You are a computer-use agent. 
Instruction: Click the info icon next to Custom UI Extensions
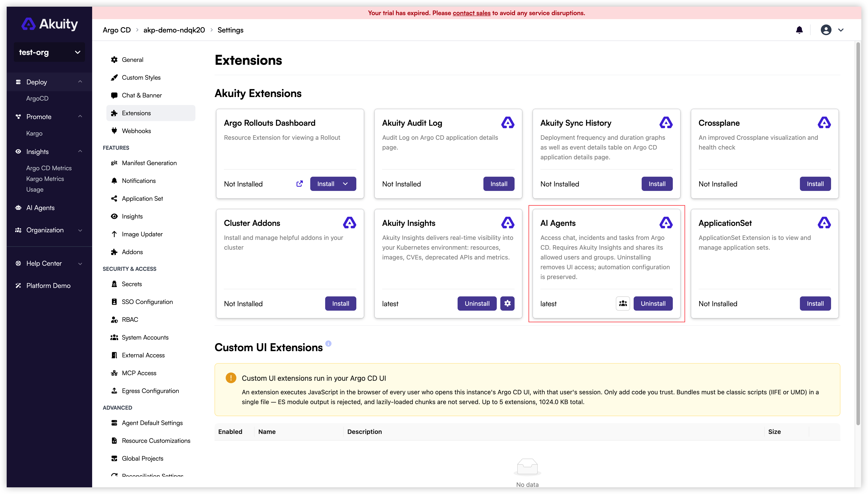[x=328, y=343]
